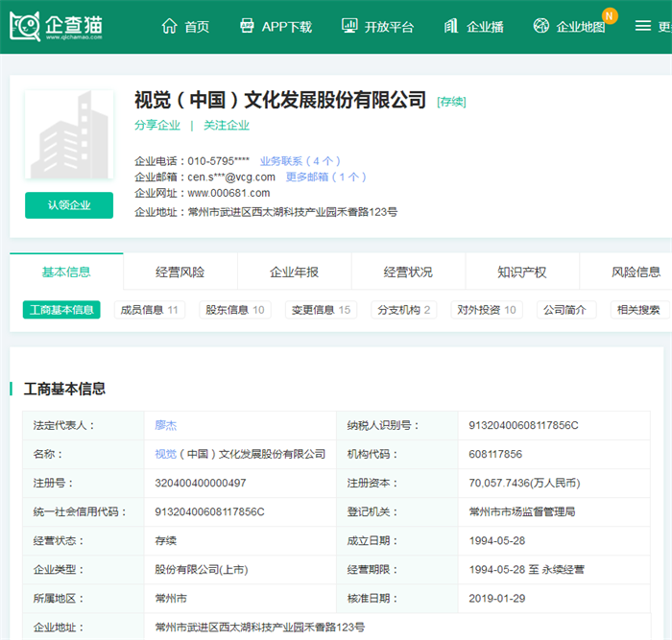This screenshot has height=640, width=672.
Task: Click 成立日期 value 1994-05-28
Action: pyautogui.click(x=496, y=540)
